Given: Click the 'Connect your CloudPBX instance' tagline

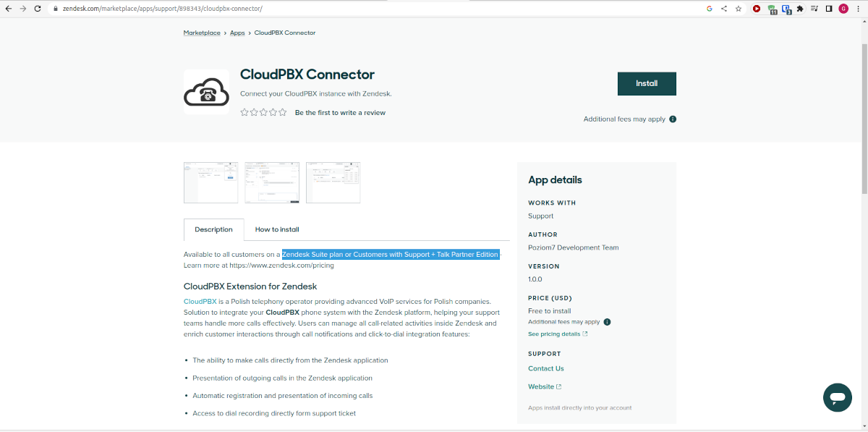Looking at the screenshot, I should [316, 94].
